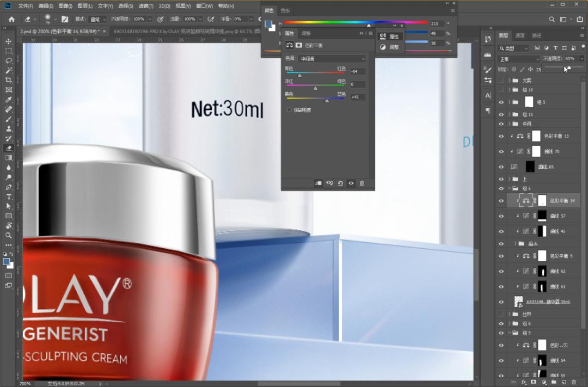The width and height of the screenshot is (588, 387).
Task: Click the magenta-green value field showing 0
Action: point(357,84)
